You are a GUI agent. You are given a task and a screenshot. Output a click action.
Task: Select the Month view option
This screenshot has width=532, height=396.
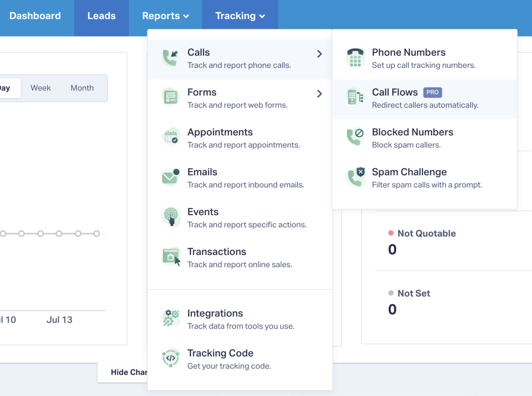tap(82, 88)
